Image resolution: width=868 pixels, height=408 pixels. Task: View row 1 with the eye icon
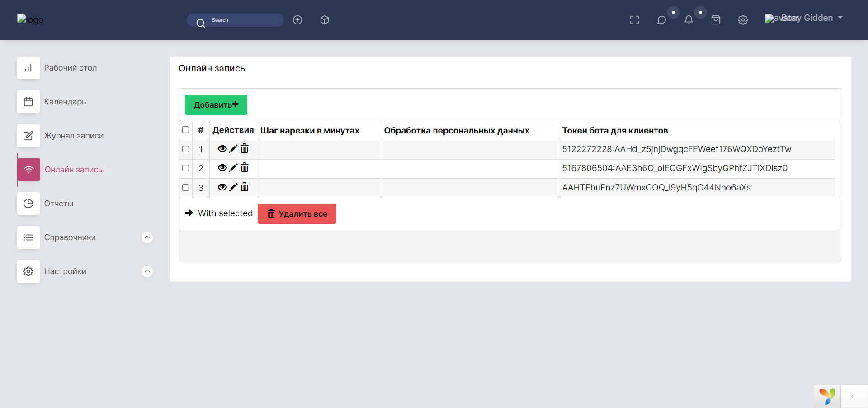(x=222, y=149)
